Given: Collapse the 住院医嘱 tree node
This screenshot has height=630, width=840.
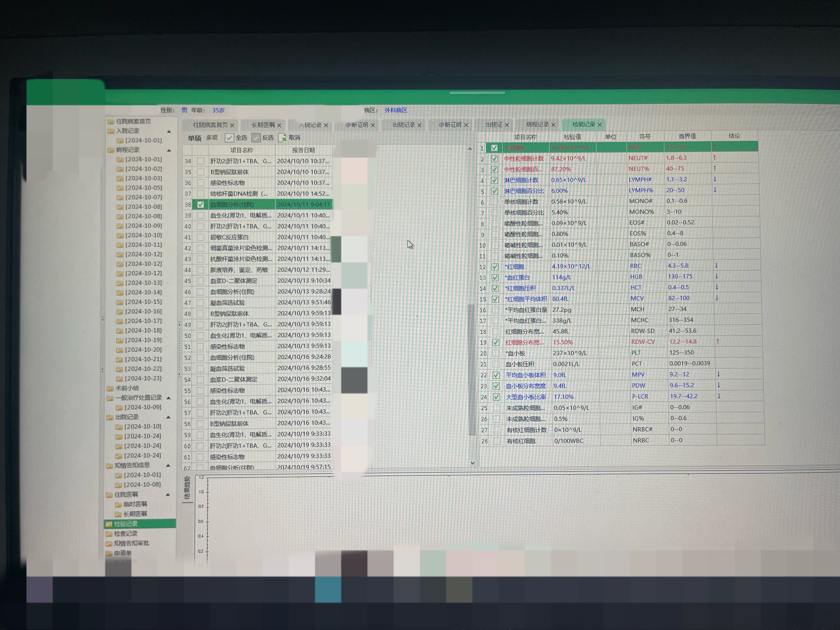Looking at the screenshot, I should (167, 495).
